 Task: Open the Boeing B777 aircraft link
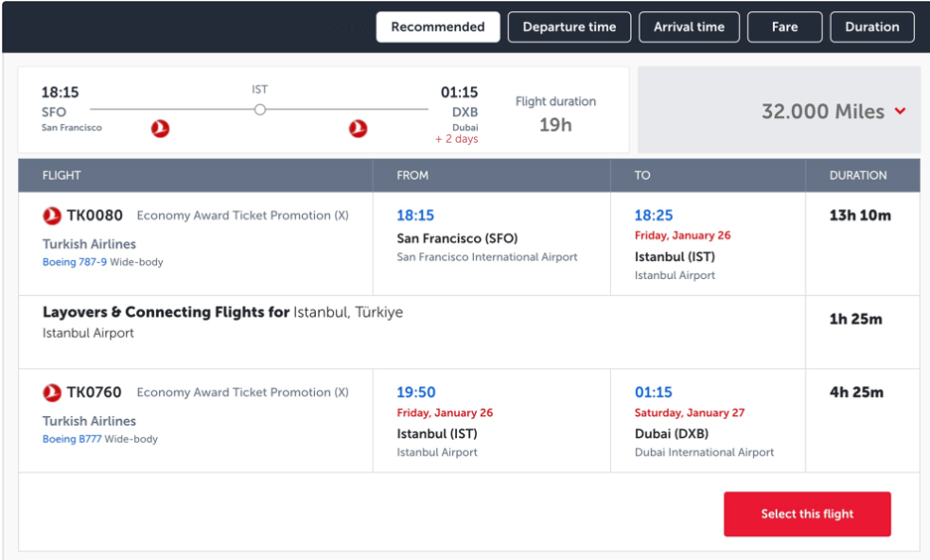72,439
